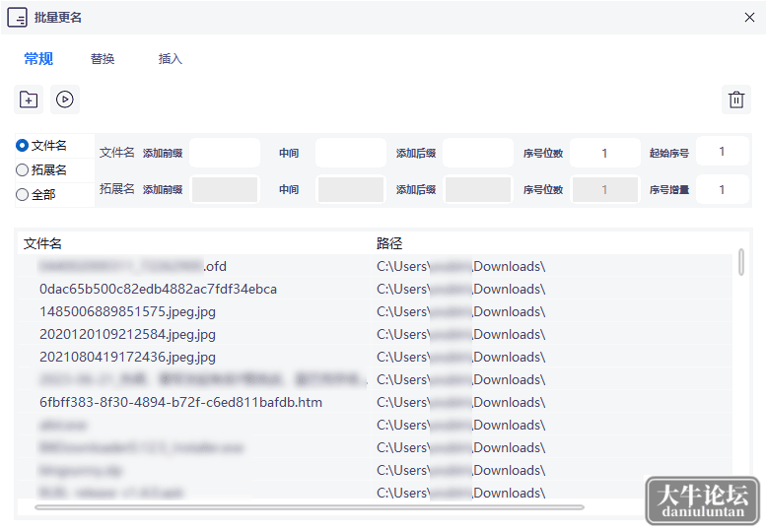Image resolution: width=767 pixels, height=532 pixels.
Task: Select the file ending in .ofd
Action: point(133,266)
